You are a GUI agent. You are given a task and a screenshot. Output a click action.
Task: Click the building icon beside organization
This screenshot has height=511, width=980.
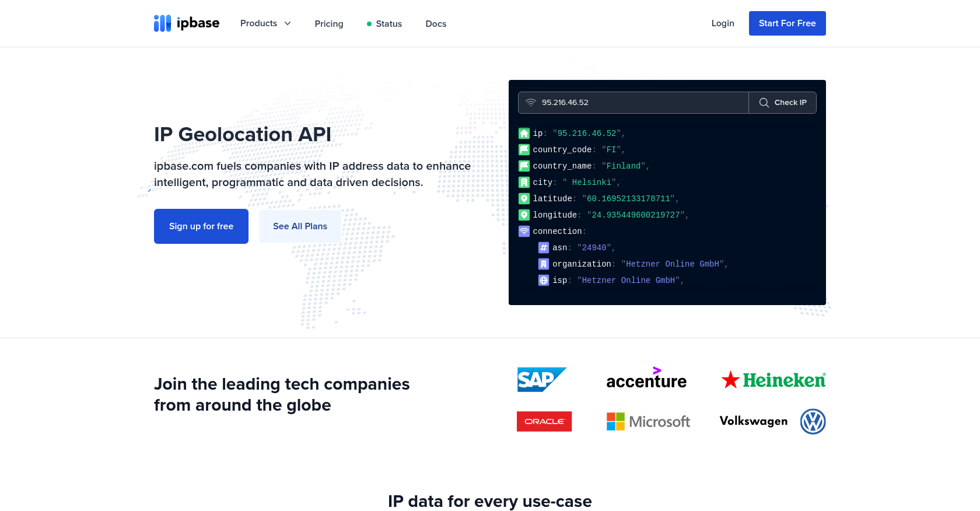[x=544, y=264]
